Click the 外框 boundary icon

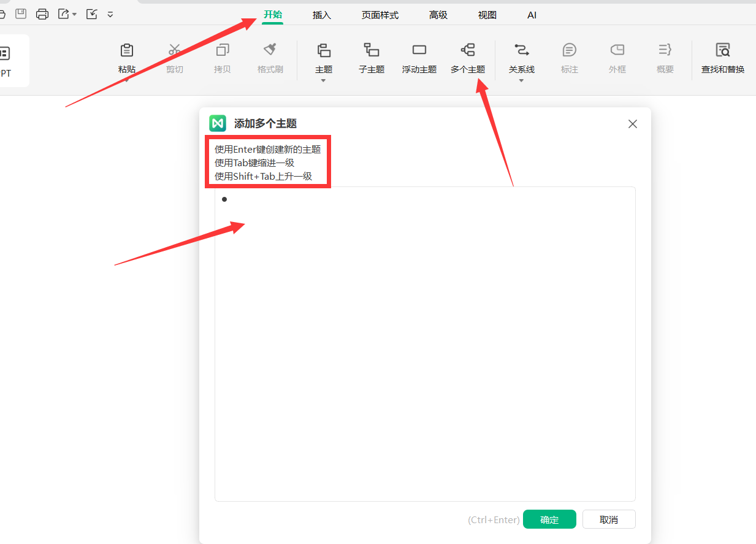617,50
